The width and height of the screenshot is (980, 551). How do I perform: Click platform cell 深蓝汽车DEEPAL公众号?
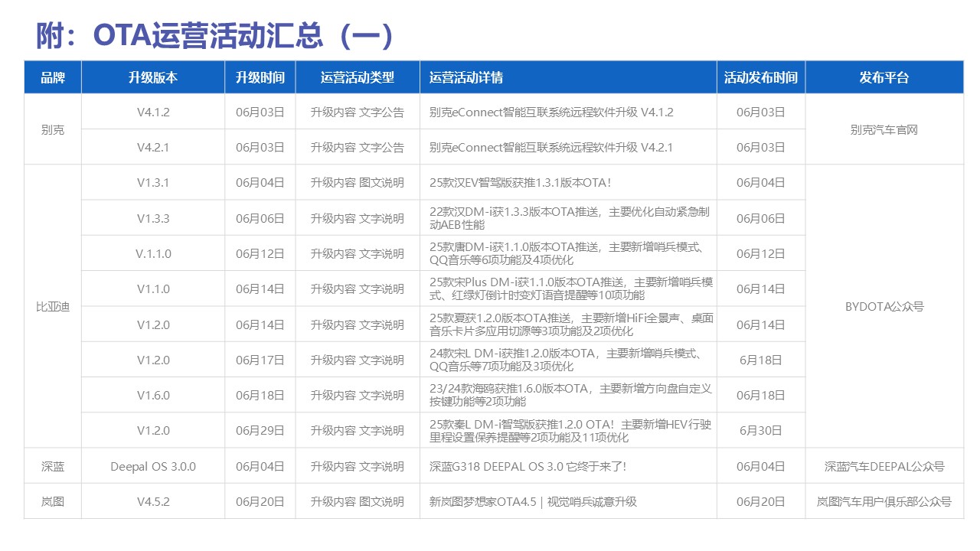(x=884, y=466)
